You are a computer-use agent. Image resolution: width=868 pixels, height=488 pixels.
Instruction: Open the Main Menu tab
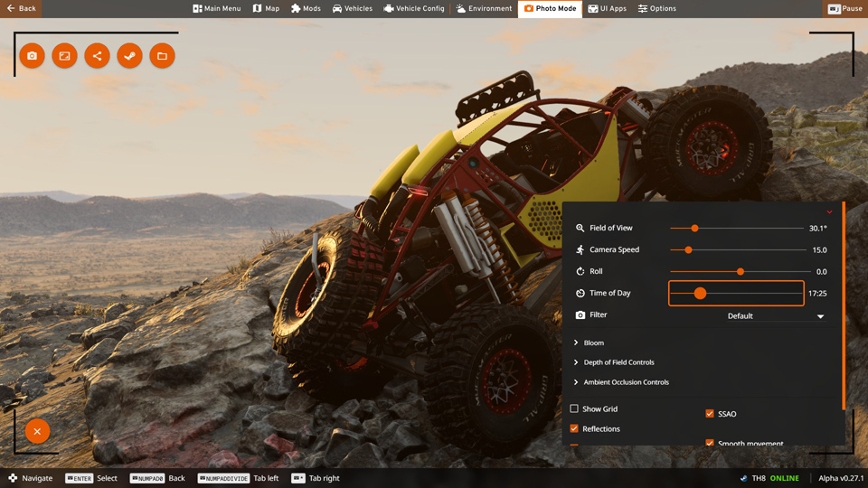(216, 8)
